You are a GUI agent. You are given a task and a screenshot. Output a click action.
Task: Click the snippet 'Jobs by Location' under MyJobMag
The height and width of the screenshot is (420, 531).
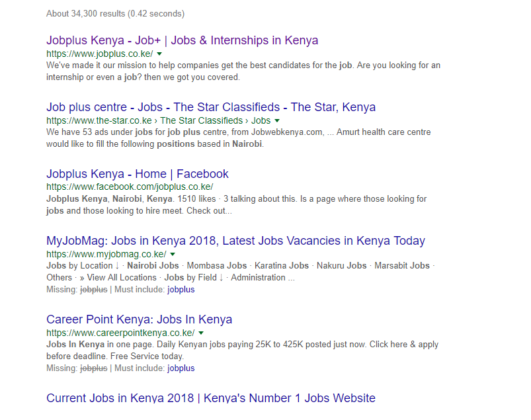(x=241, y=271)
